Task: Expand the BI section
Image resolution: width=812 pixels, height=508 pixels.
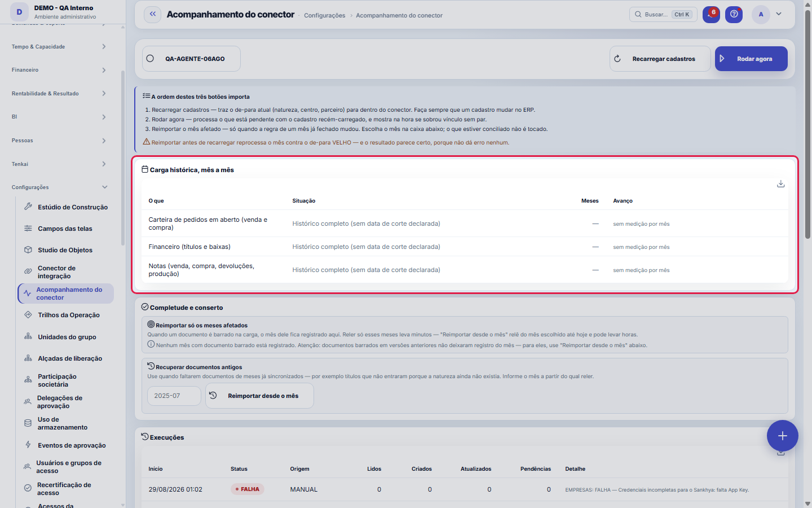Action: point(59,117)
